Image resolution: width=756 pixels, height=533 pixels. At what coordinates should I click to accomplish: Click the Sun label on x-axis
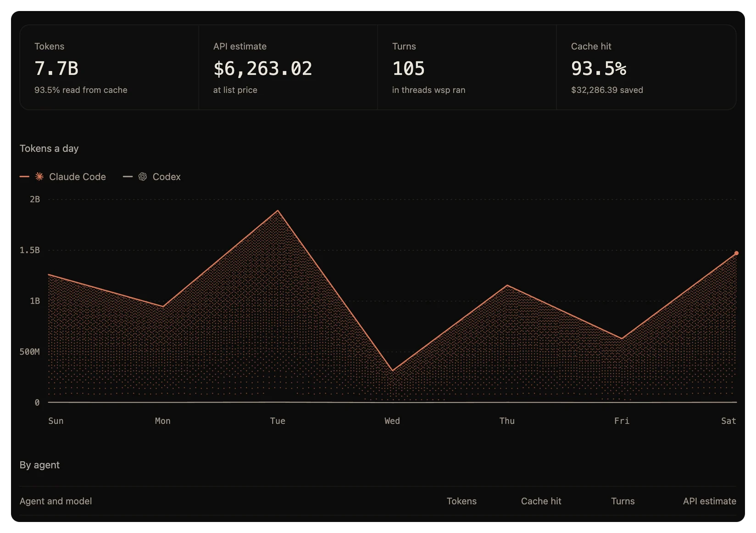click(56, 421)
